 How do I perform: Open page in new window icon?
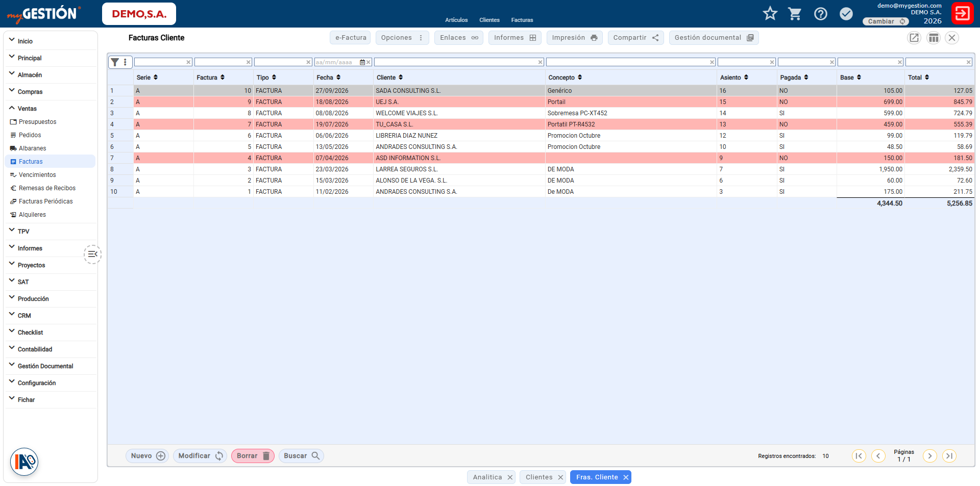pos(914,38)
